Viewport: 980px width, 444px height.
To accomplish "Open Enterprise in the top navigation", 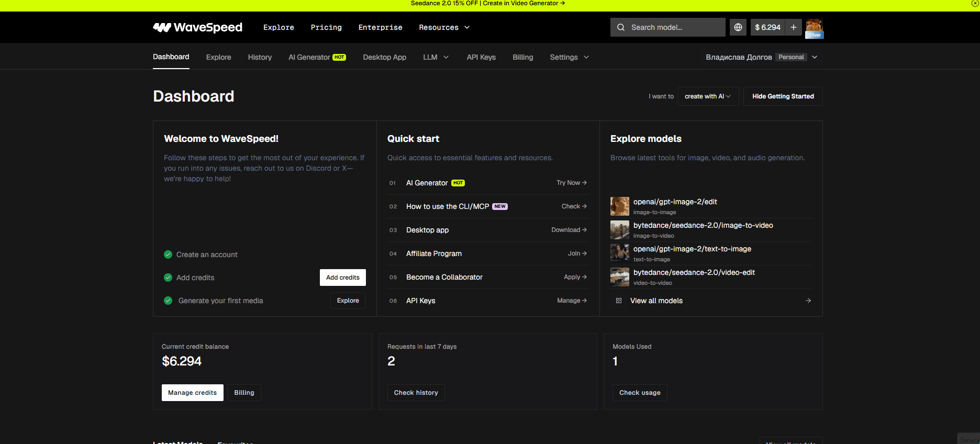I will (381, 27).
